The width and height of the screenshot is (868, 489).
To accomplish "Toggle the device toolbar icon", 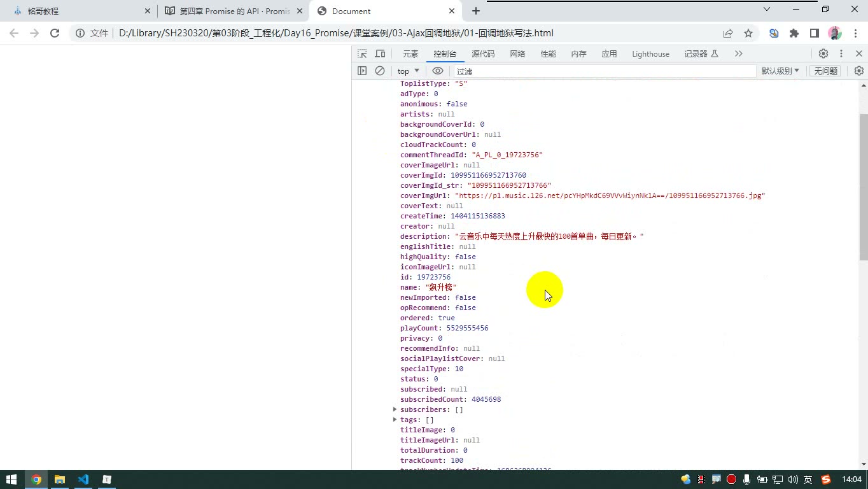I will 380,54.
